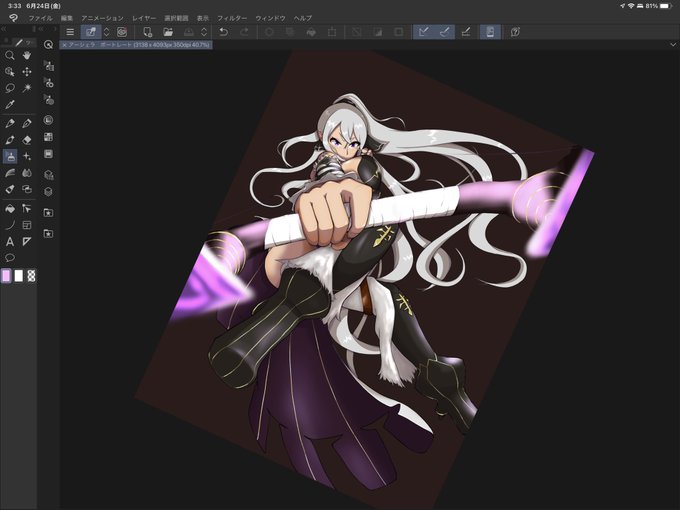
Task: Select the highlighted Airbrush tool
Action: coord(10,156)
